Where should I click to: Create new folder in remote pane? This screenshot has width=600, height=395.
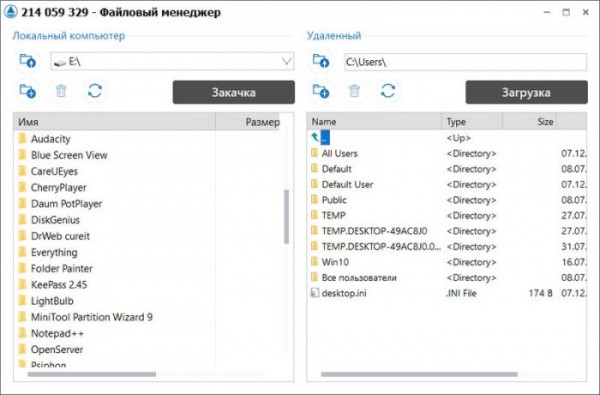[x=321, y=91]
